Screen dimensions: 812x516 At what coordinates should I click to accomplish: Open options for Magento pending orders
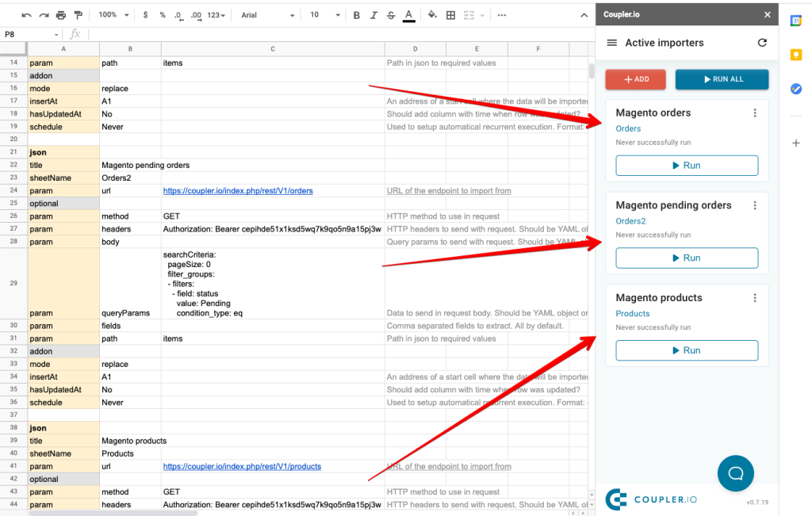coord(755,205)
